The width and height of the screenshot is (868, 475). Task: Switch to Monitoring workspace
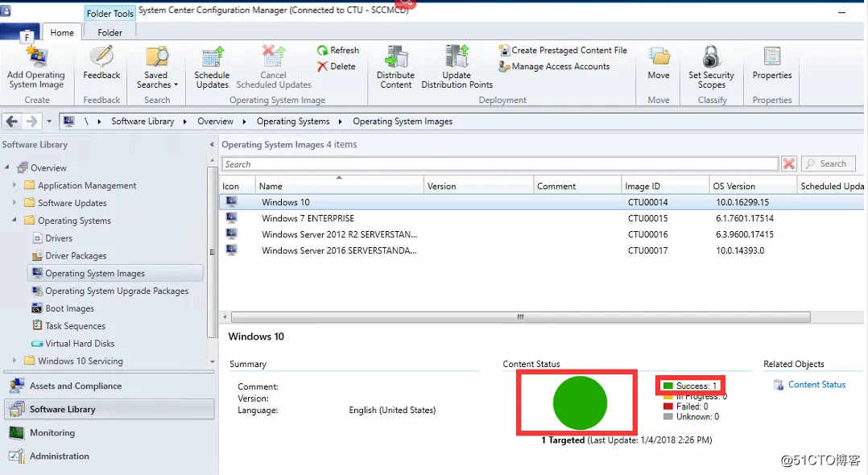[109, 432]
